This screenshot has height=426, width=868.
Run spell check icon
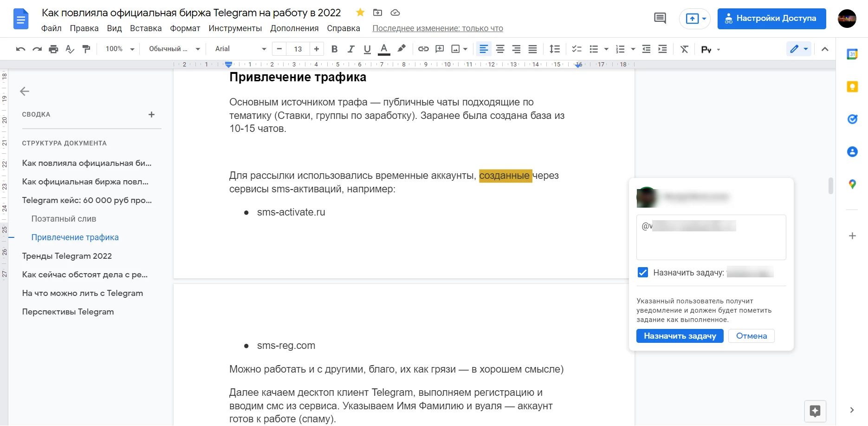click(70, 49)
